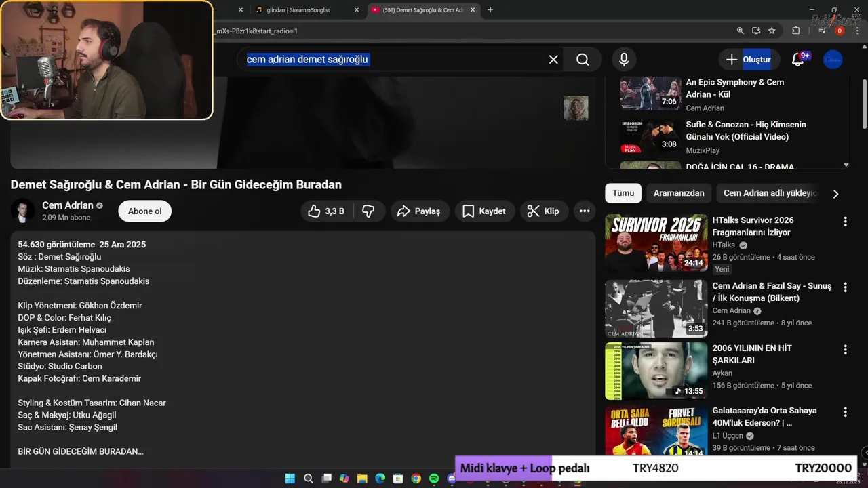Viewport: 868px width, 488px height.
Task: Open the three-dot more actions under the video
Action: (x=585, y=211)
